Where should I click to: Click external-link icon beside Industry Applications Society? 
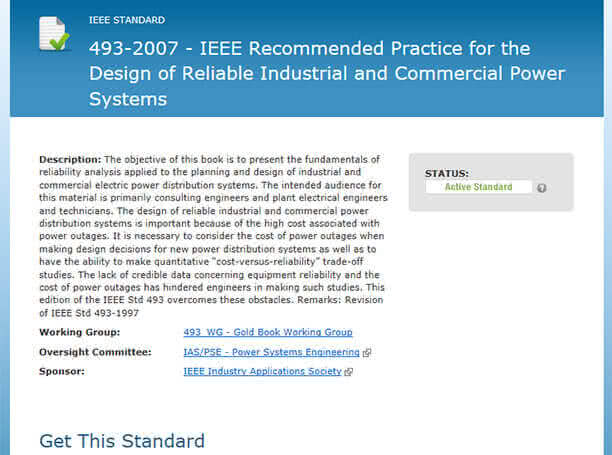[349, 372]
